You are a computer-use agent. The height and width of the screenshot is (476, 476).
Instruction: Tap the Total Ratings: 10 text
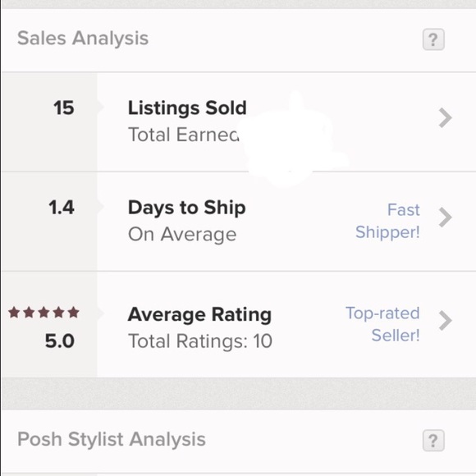coord(200,341)
